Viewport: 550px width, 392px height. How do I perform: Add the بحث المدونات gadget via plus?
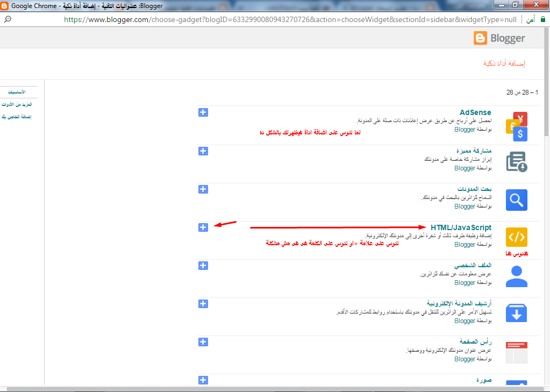(x=203, y=189)
